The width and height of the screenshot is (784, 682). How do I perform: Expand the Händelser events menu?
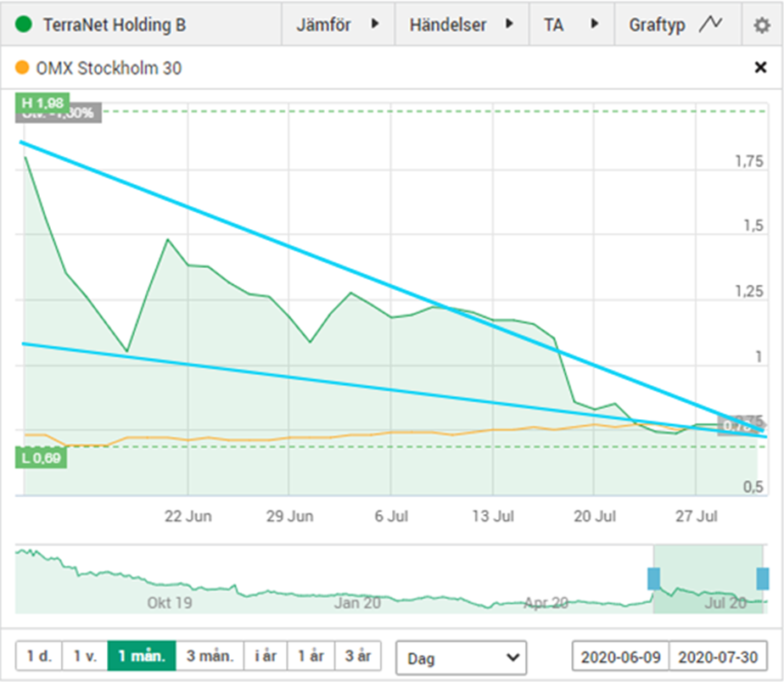(x=462, y=24)
